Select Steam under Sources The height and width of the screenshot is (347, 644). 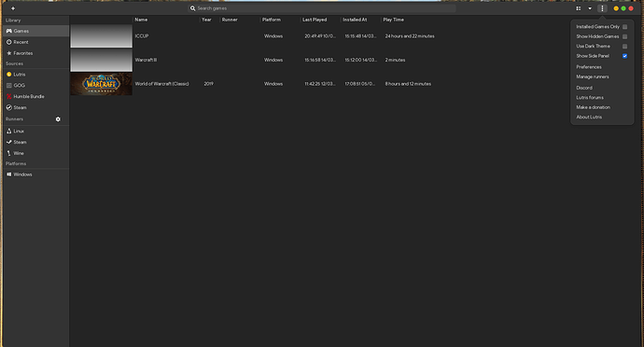pyautogui.click(x=35, y=107)
